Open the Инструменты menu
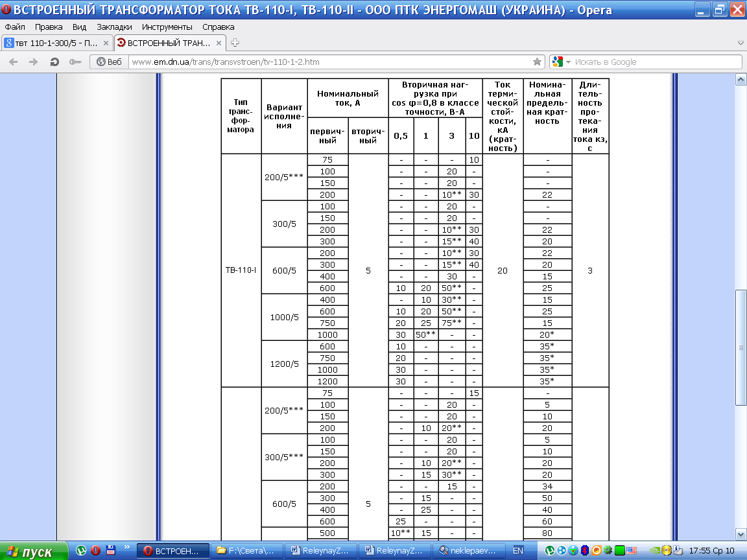The width and height of the screenshot is (747, 560). [167, 27]
